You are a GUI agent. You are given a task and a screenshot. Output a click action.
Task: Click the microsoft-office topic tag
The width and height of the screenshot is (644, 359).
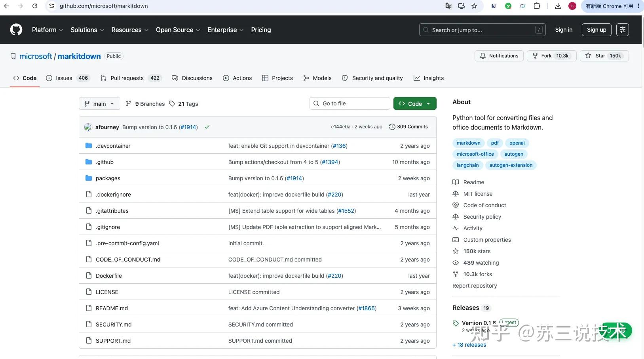[x=475, y=154]
